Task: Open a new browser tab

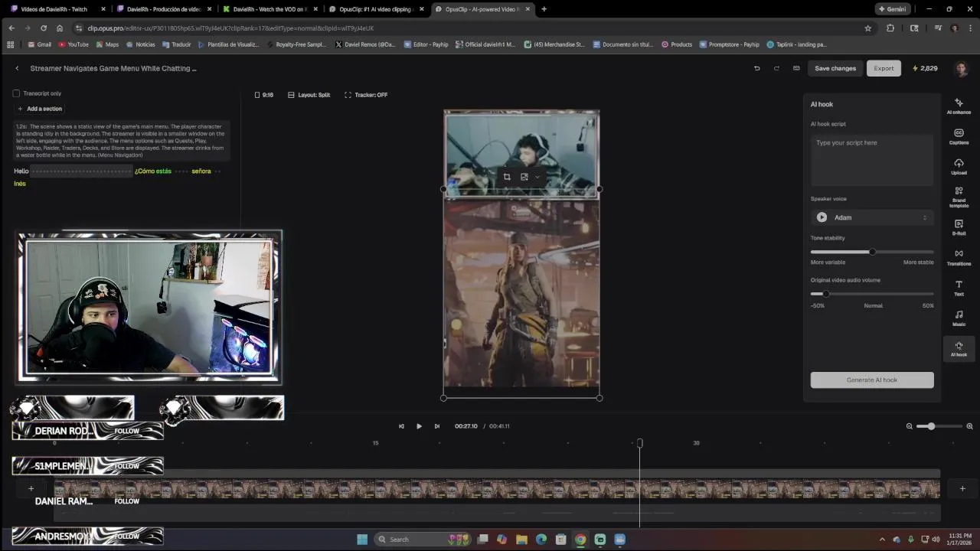Action: (544, 9)
